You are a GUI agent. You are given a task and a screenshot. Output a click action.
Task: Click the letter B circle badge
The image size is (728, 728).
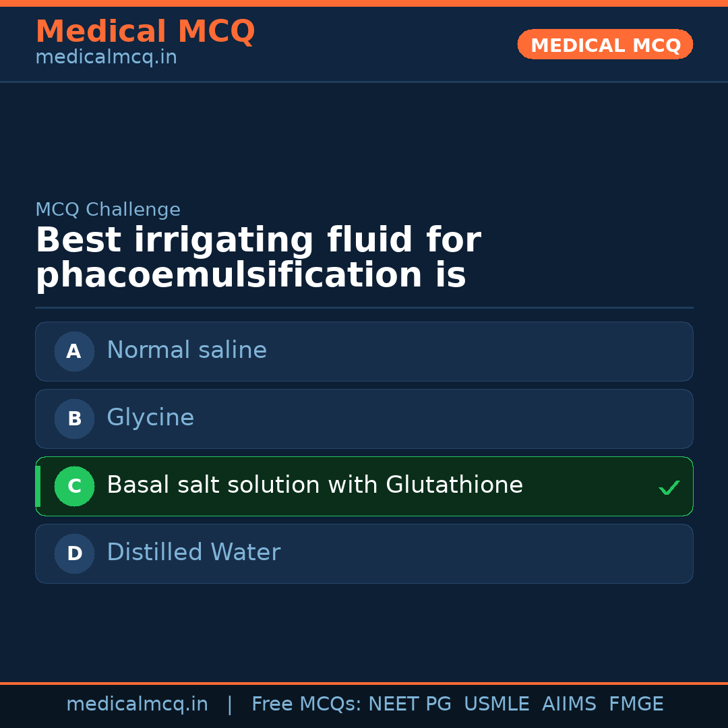[x=74, y=419]
